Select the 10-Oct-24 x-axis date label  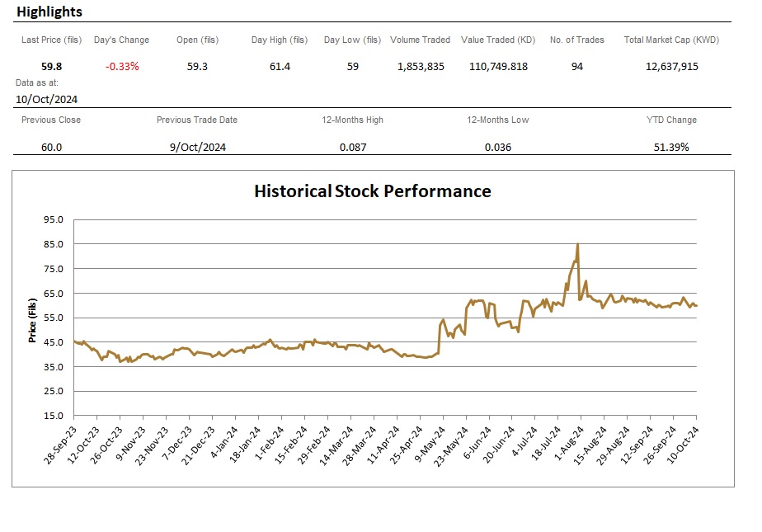click(x=682, y=445)
